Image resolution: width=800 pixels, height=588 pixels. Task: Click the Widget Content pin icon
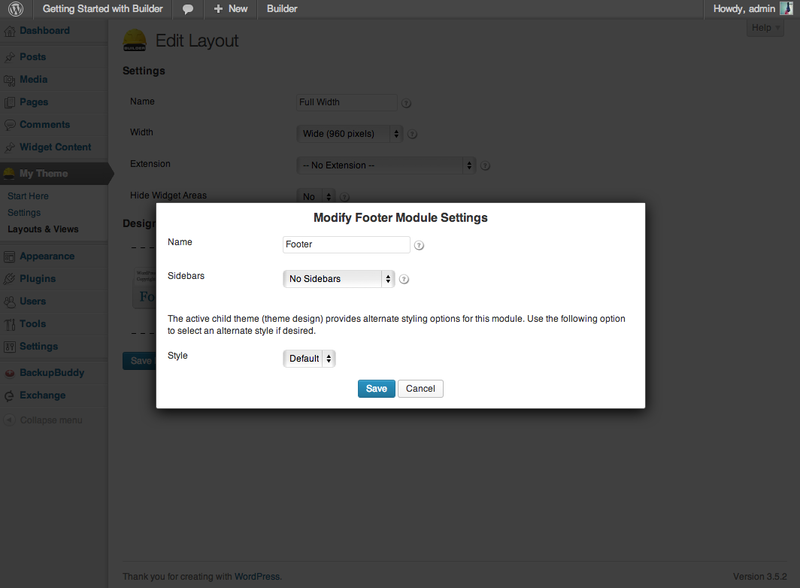point(9,148)
